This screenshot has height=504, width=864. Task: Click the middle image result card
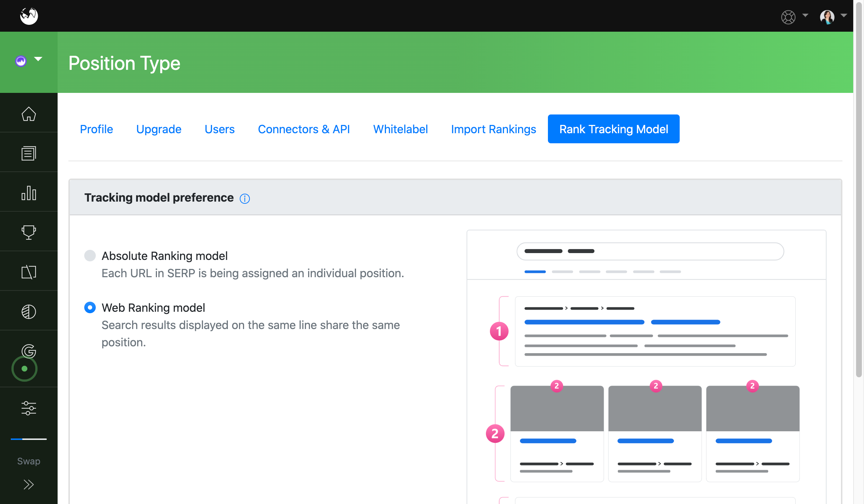(655, 433)
